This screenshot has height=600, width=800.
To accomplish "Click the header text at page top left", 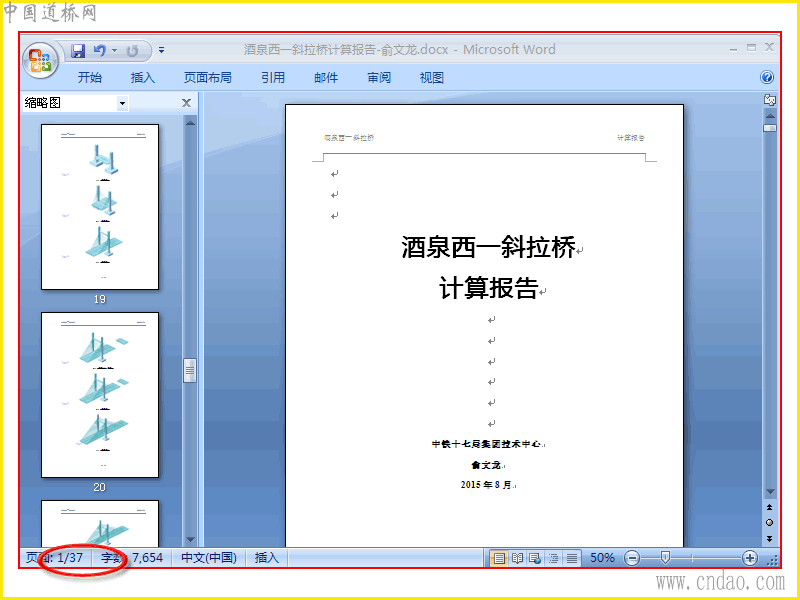I will click(x=348, y=138).
